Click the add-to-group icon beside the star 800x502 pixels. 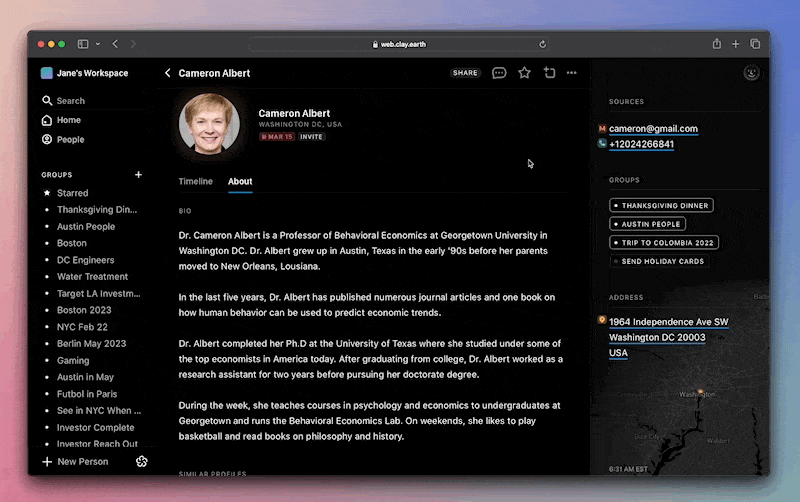click(x=549, y=73)
